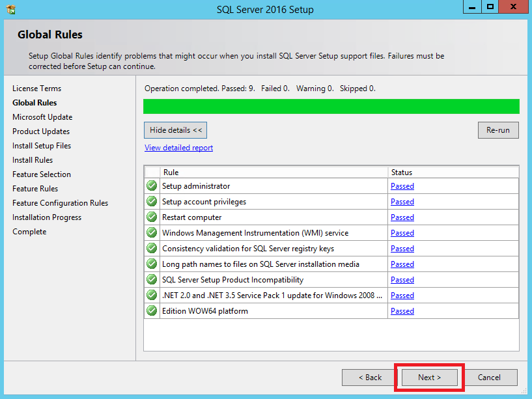Go back with the Back button
532x399 pixels.
tap(370, 378)
